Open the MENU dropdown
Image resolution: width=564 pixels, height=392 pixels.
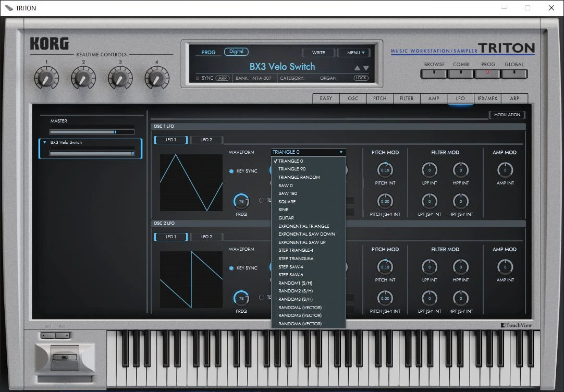[355, 53]
